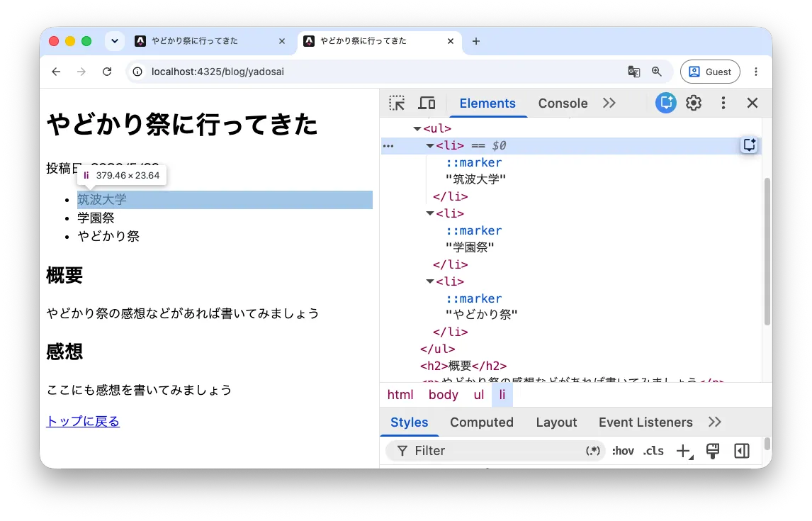Open the zoom magnifier icon in address bar
812x521 pixels.
657,72
